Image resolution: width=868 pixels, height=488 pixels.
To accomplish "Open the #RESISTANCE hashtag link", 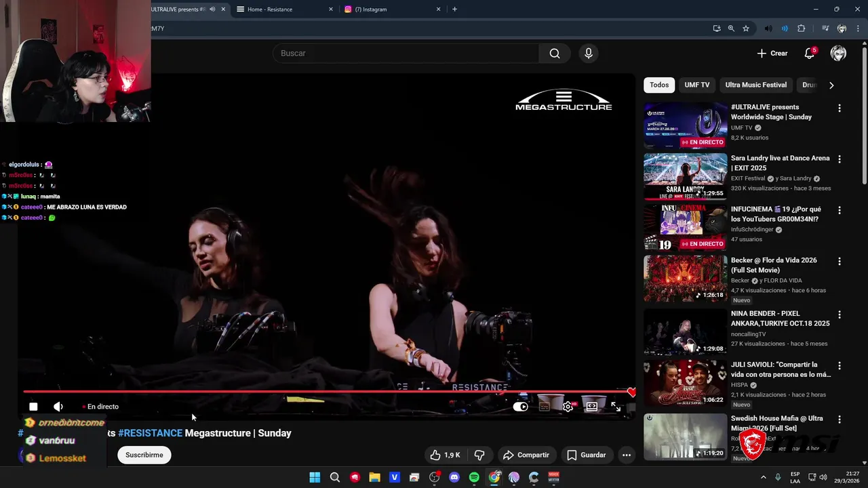I will [x=150, y=433].
